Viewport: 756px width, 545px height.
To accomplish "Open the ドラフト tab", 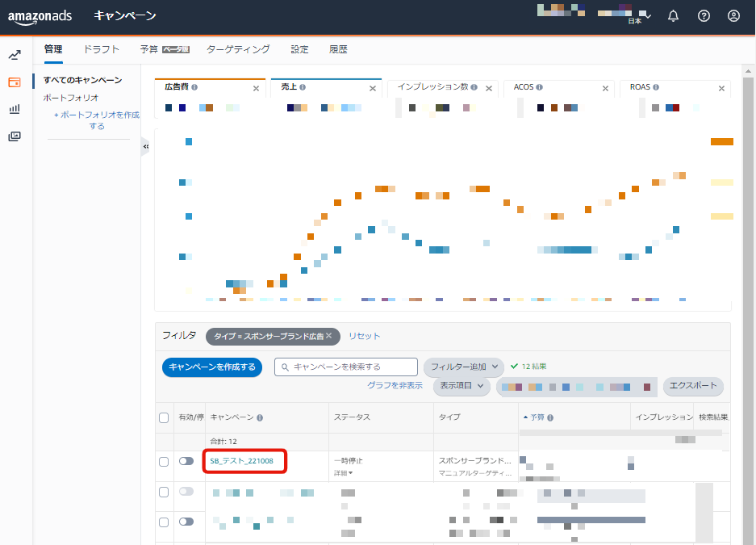I will [101, 49].
